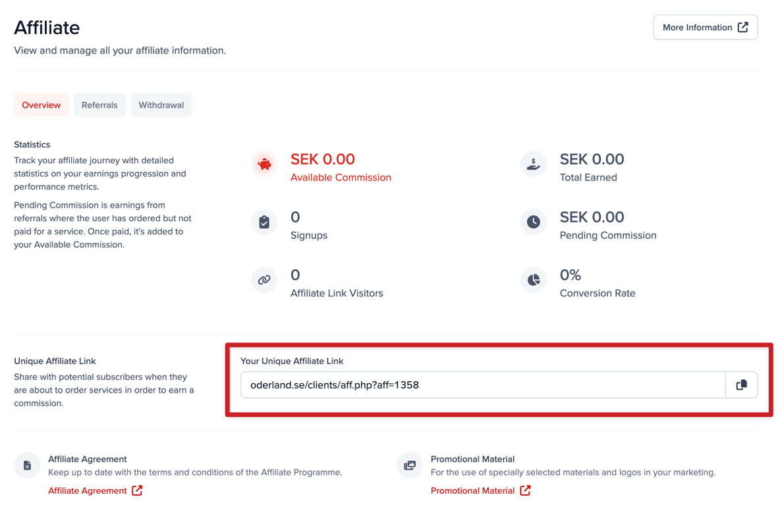Click the Promotional Material images icon
This screenshot has width=780, height=532.
coord(410,465)
